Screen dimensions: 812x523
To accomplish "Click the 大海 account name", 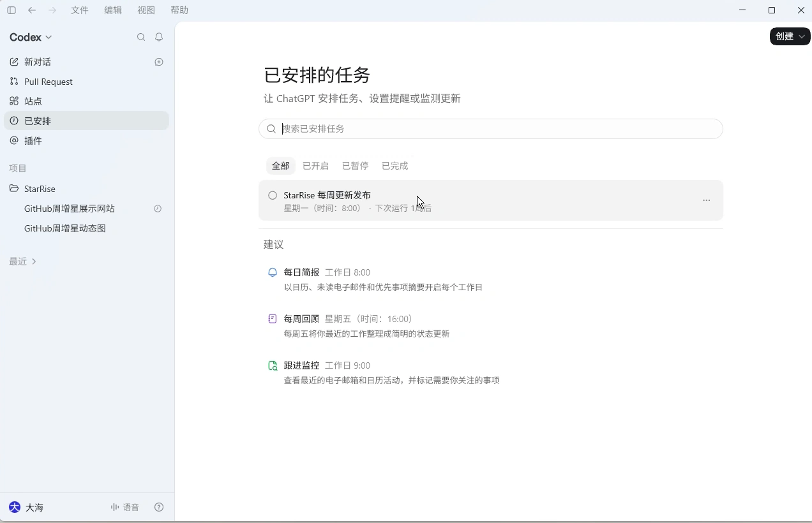I will click(34, 508).
